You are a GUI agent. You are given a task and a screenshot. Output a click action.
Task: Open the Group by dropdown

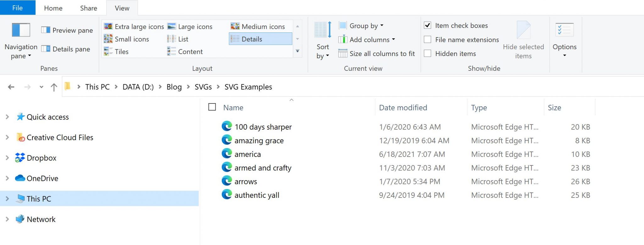(x=361, y=25)
